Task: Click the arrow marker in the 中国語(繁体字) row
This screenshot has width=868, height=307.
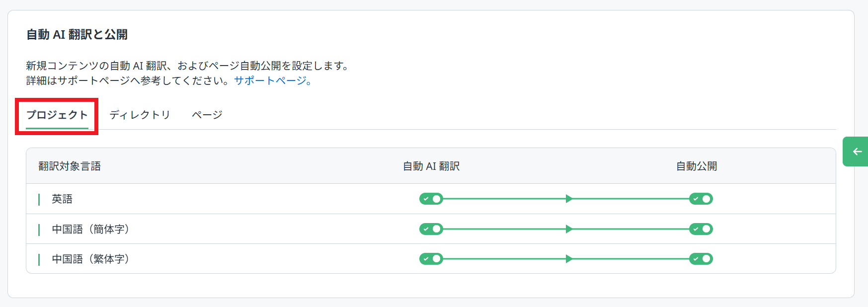Action: click(569, 259)
